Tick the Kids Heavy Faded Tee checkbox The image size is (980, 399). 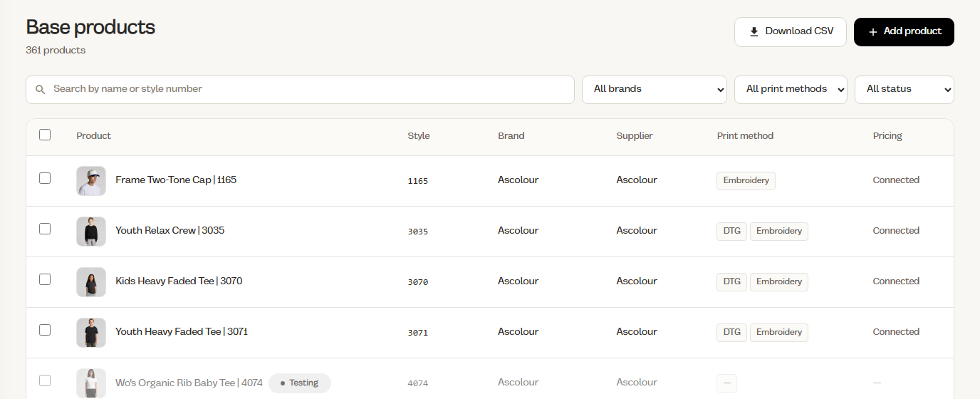(x=45, y=279)
